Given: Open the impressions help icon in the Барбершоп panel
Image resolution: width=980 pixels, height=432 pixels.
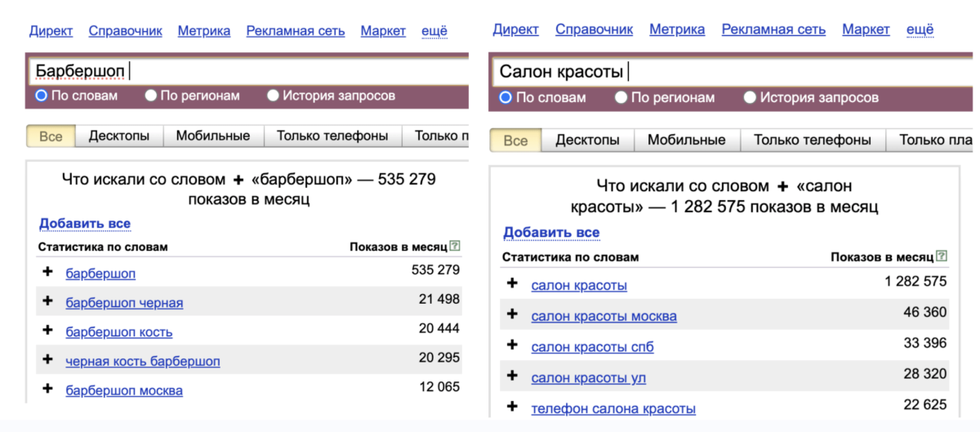Looking at the screenshot, I should pyautogui.click(x=455, y=246).
